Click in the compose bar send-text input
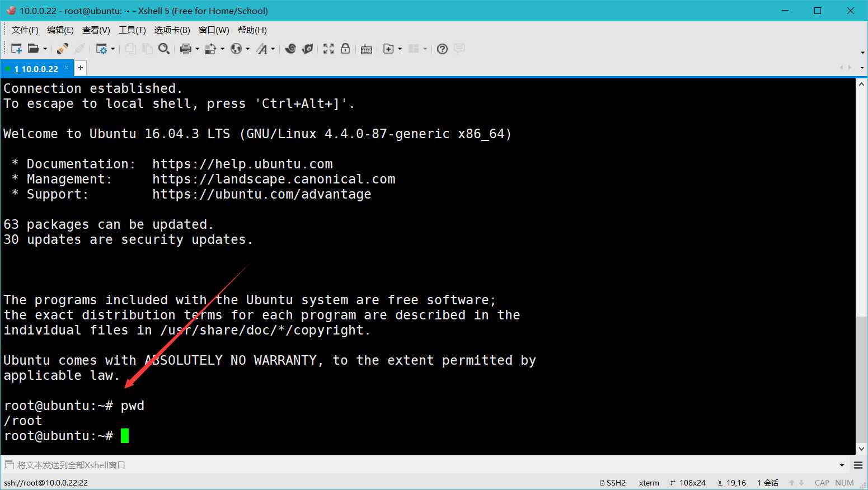 pyautogui.click(x=420, y=465)
